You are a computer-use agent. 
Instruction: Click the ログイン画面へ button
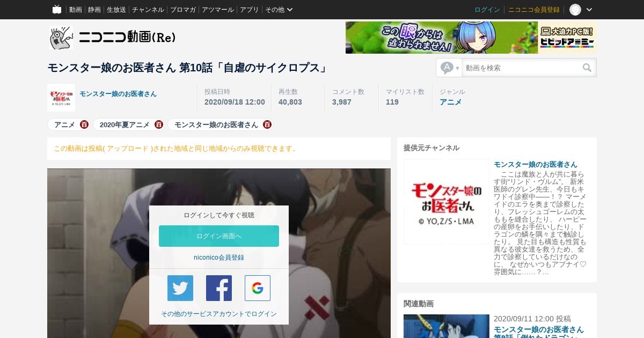[219, 236]
